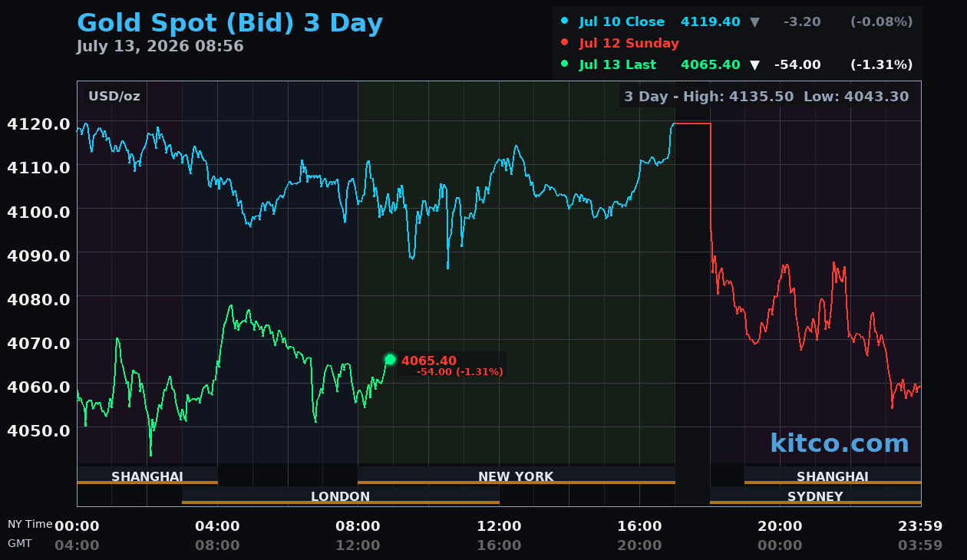
Task: Select the NEW YORK session bar
Action: (516, 476)
